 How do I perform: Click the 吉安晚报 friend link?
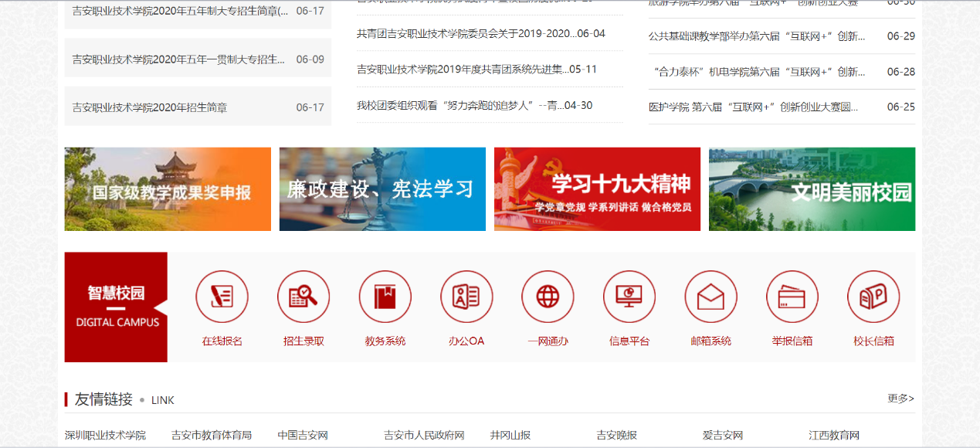[616, 436]
